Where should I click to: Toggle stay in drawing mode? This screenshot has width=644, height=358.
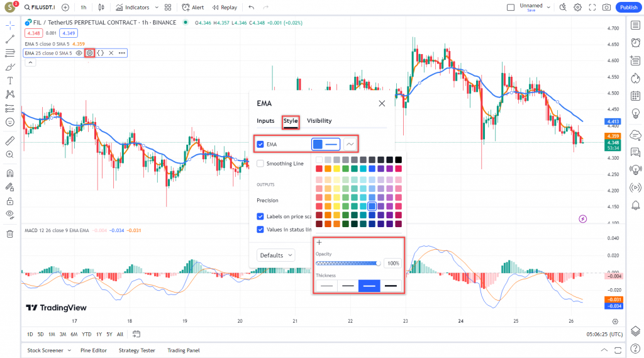(10, 187)
